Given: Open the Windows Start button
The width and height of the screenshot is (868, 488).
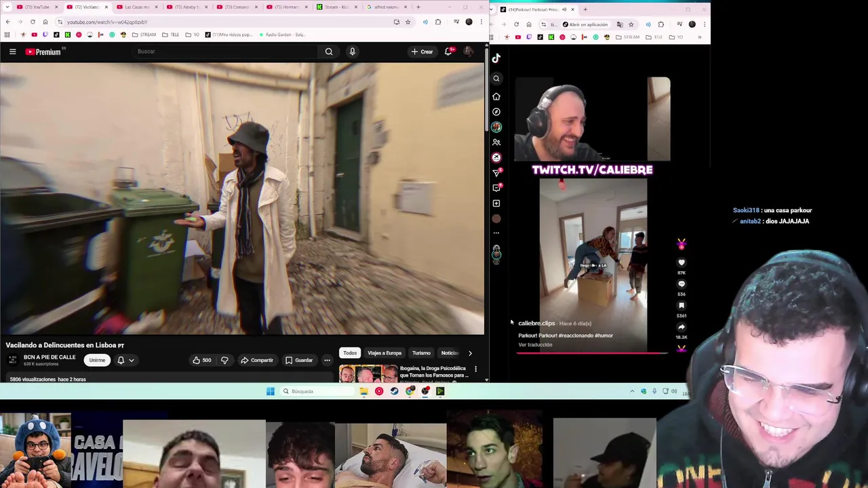Looking at the screenshot, I should (x=271, y=391).
